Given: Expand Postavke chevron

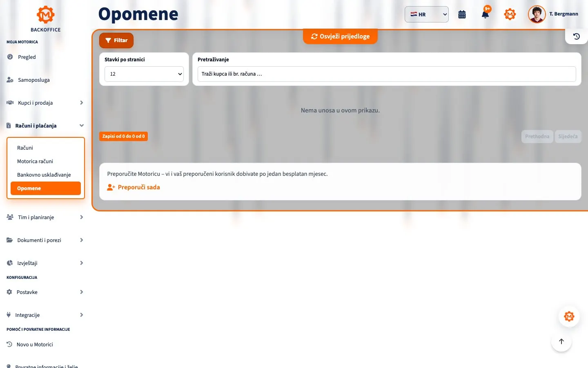Looking at the screenshot, I should pyautogui.click(x=81, y=292).
